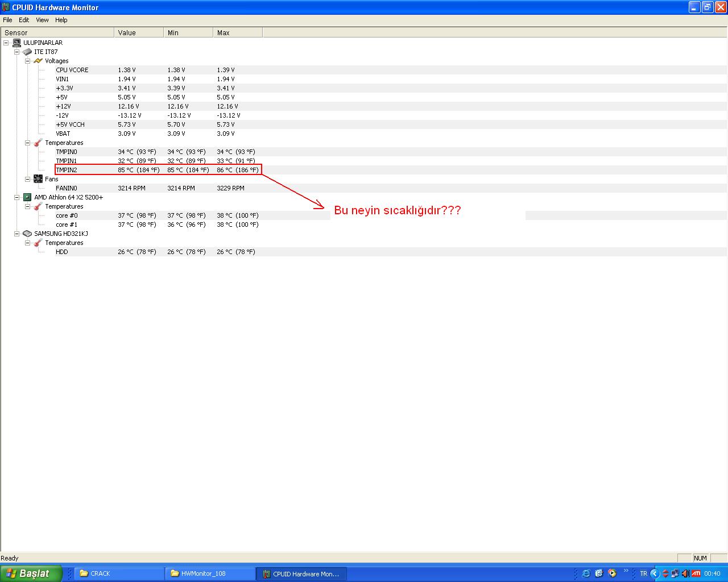Click the ULUPINARLAR computer icon
728x582 pixels.
point(16,43)
